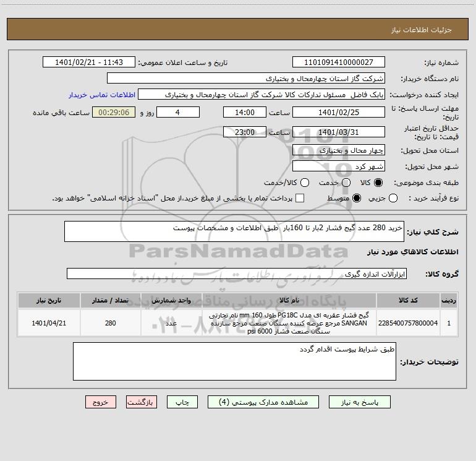
Task: Click the announcement date field 1401/02/21 - 11:43
Action: pos(89,62)
